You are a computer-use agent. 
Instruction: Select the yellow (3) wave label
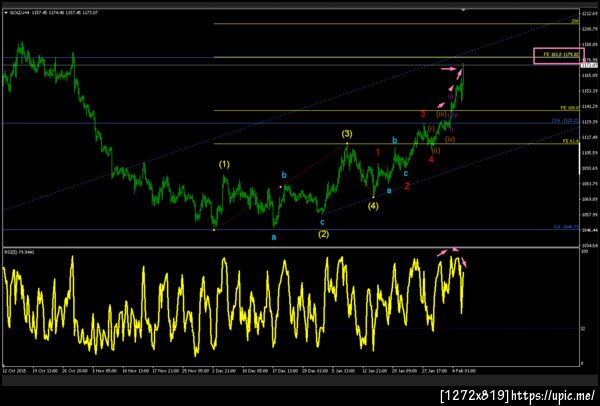tap(347, 134)
